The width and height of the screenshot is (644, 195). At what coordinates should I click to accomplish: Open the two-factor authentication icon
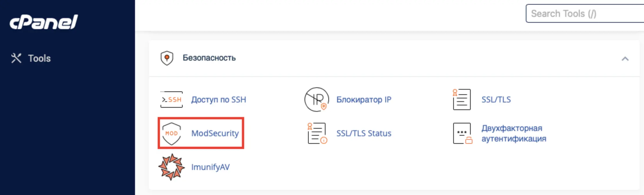tap(463, 133)
